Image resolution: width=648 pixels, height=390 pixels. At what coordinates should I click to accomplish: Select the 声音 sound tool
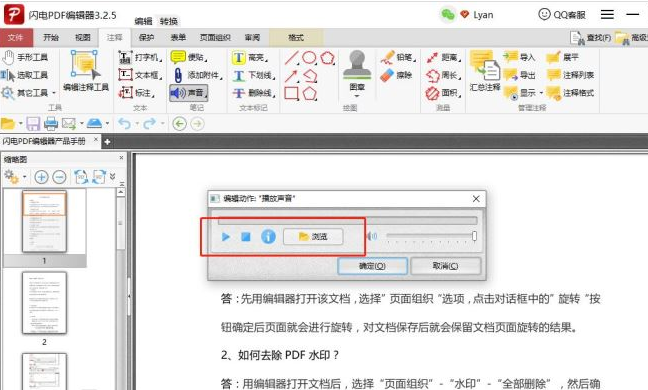click(x=189, y=93)
